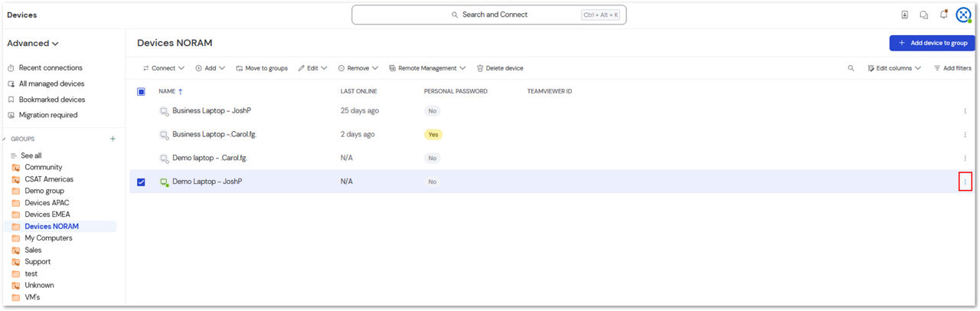Viewport: 980px width, 311px height.
Task: Open more options for Business Laptop - JoshP
Action: click(965, 111)
